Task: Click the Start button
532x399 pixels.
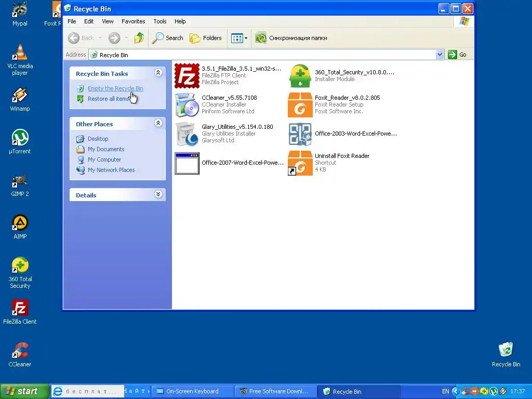Action: [24, 391]
